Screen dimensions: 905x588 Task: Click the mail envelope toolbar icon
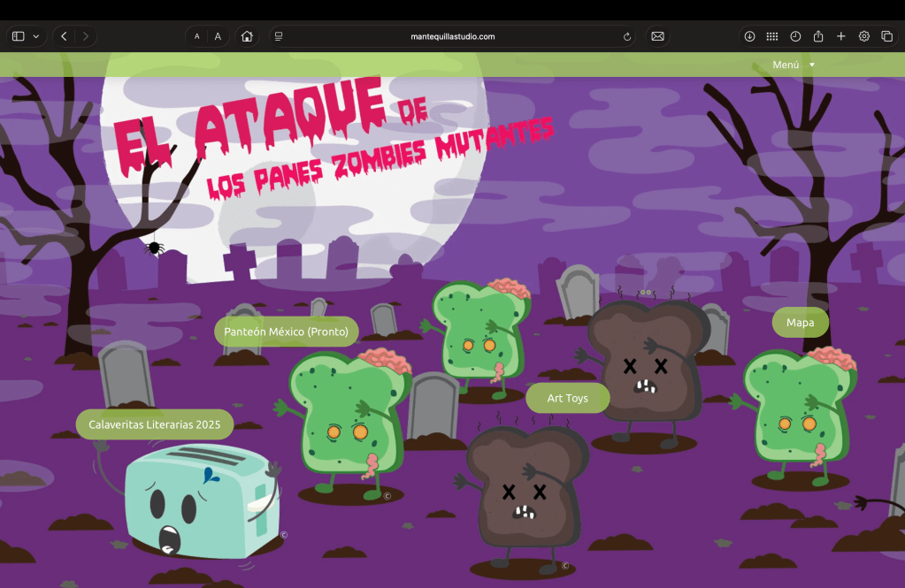[657, 36]
